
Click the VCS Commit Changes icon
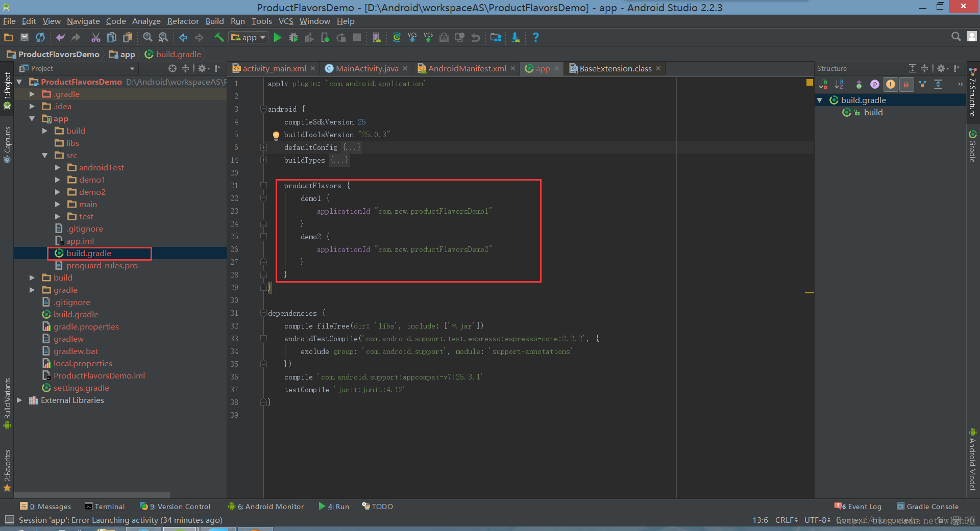(428, 37)
